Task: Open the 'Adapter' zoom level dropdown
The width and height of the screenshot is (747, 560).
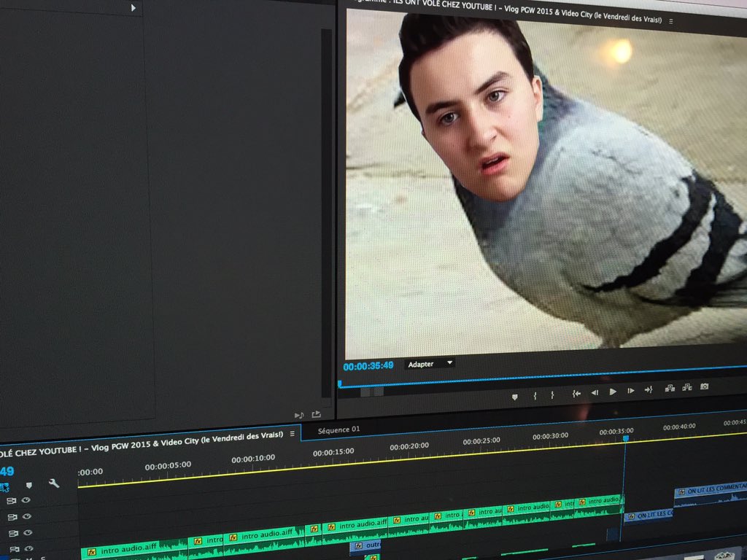Action: pos(430,364)
